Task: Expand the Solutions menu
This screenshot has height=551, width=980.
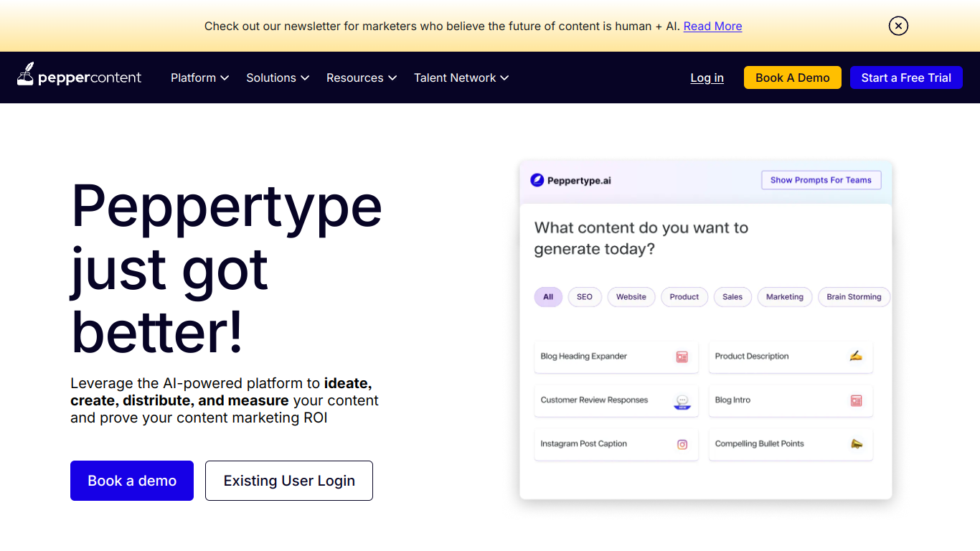Action: pos(278,77)
